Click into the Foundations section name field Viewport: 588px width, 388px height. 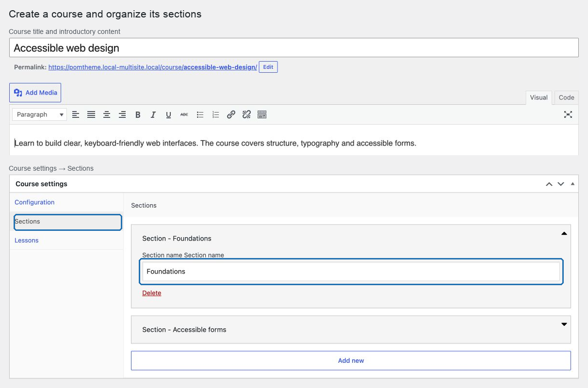click(x=351, y=272)
